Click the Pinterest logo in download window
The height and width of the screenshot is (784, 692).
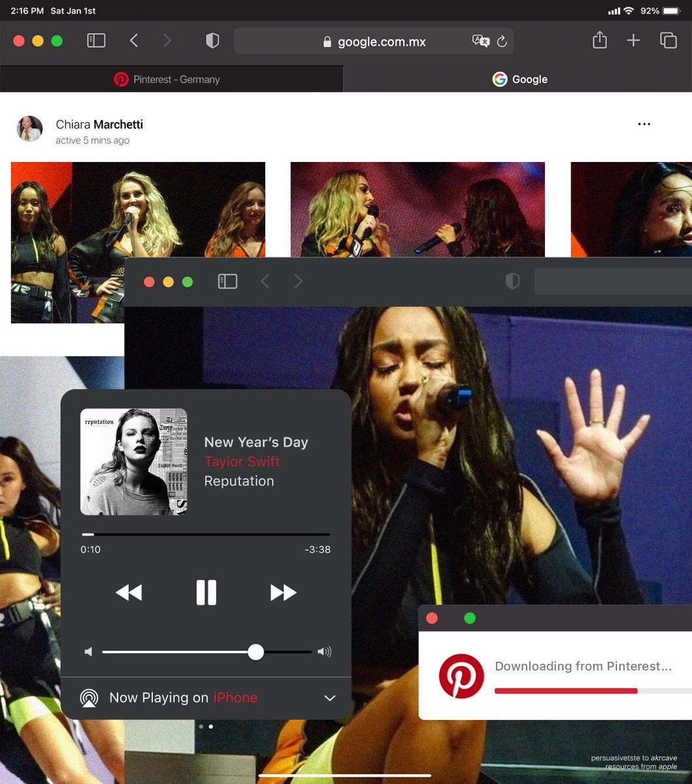461,676
